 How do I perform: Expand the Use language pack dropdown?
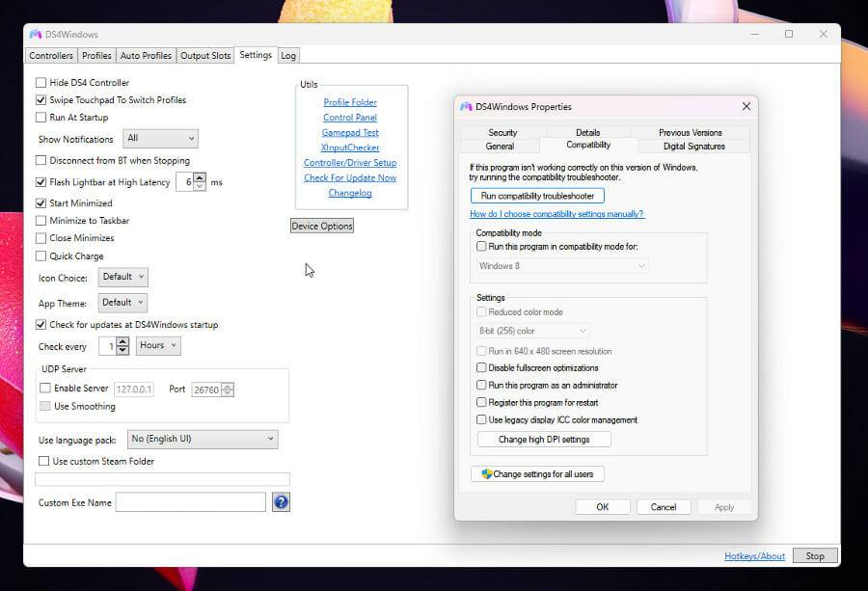[x=202, y=440]
